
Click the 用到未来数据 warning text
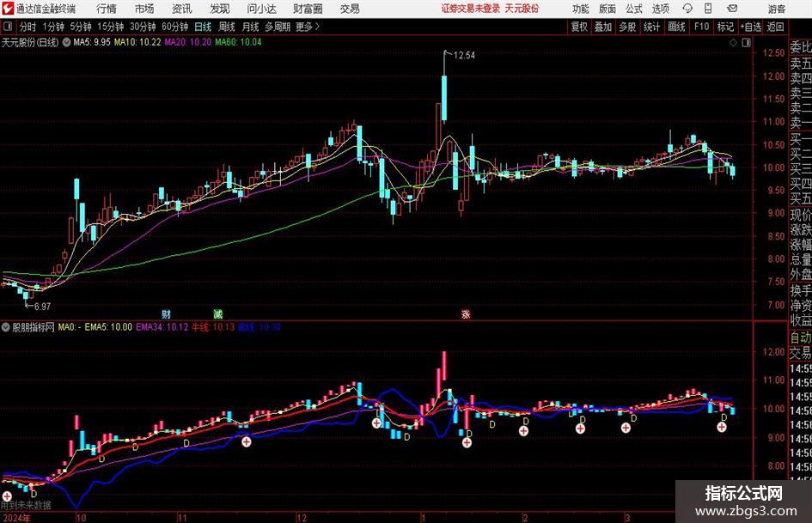point(26,505)
